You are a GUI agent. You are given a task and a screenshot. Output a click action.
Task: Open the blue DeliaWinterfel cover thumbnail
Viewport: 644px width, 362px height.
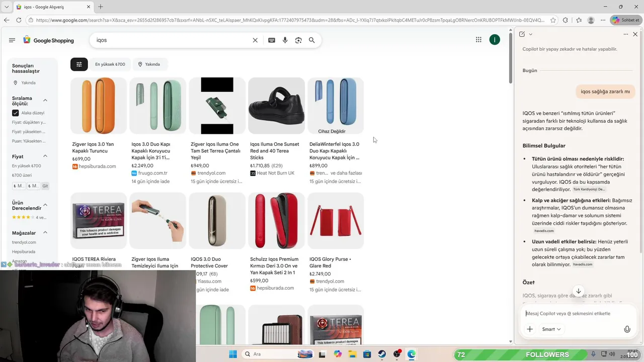(x=336, y=106)
